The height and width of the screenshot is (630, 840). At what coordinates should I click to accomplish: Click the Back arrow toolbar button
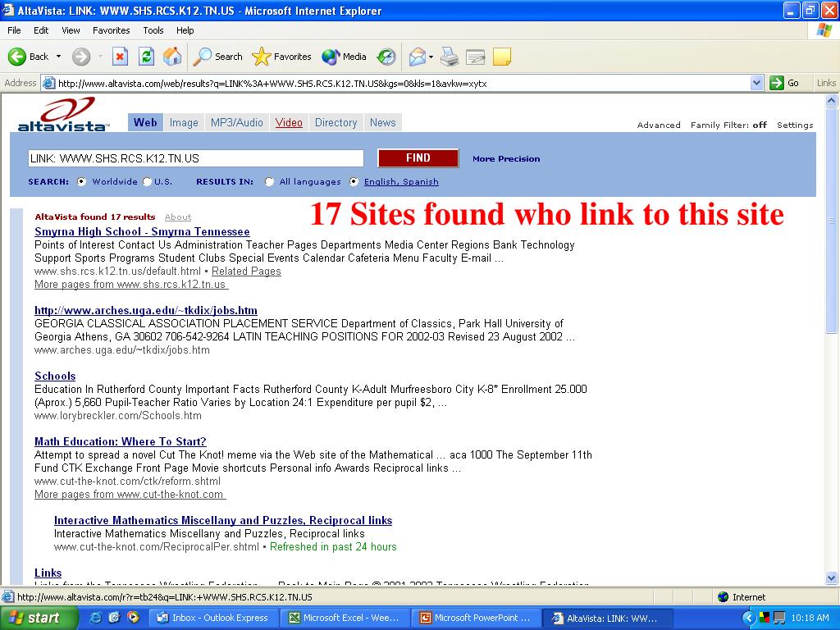28,57
